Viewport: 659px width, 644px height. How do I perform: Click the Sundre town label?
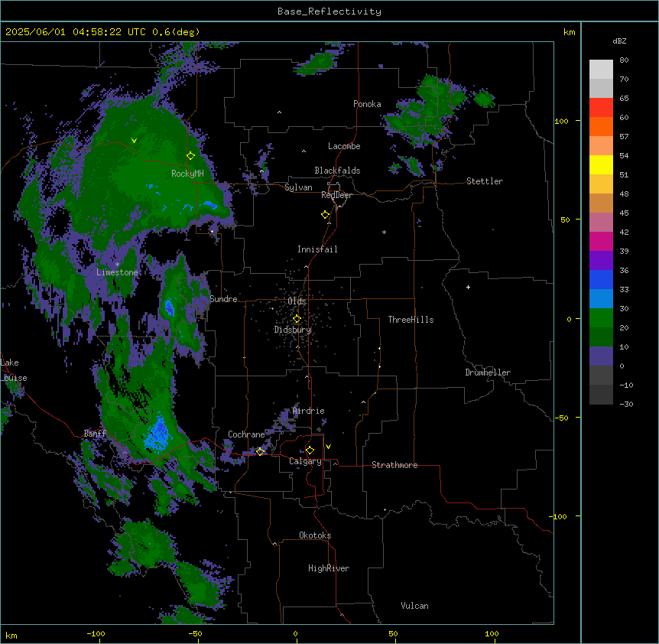tap(223, 299)
